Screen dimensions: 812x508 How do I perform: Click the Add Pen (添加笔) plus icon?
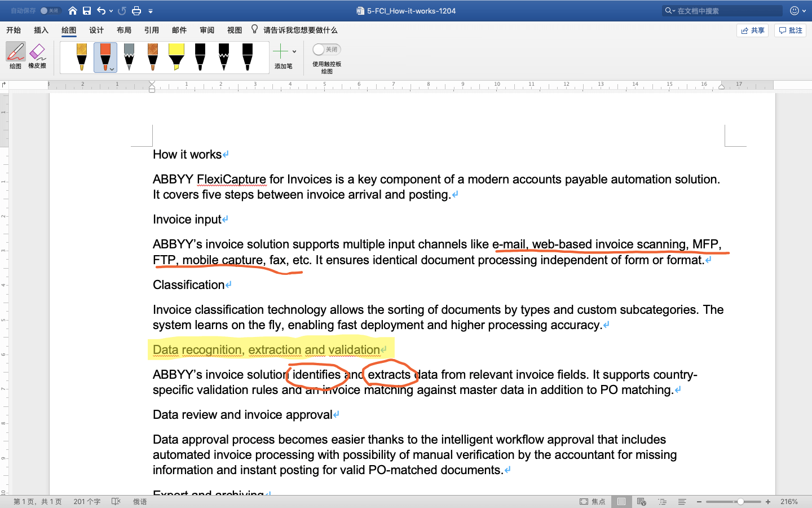tap(280, 52)
